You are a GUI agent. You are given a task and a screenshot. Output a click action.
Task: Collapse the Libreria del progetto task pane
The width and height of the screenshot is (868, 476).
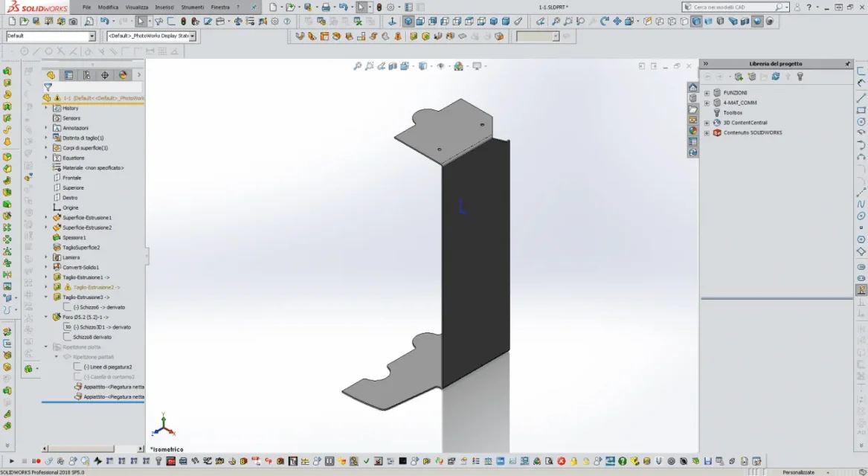706,64
